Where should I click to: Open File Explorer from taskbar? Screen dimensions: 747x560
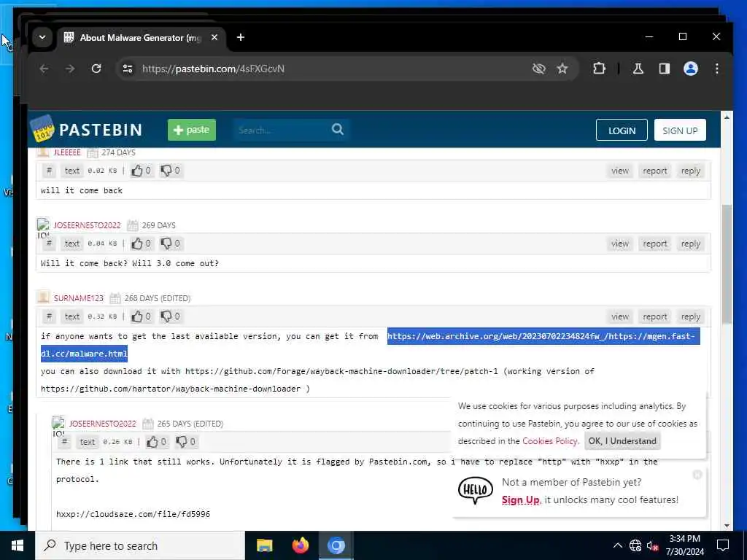point(264,545)
